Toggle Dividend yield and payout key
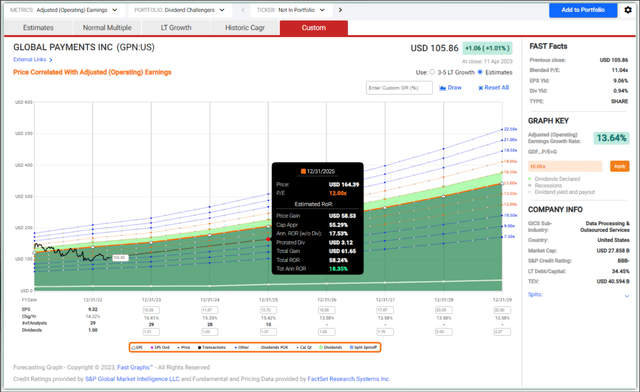The image size is (640, 392). coord(561,192)
